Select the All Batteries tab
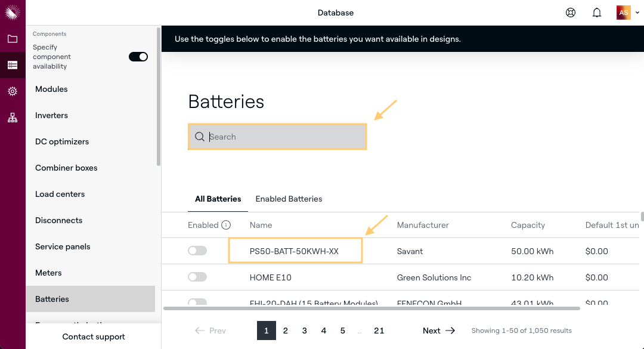 [218, 199]
